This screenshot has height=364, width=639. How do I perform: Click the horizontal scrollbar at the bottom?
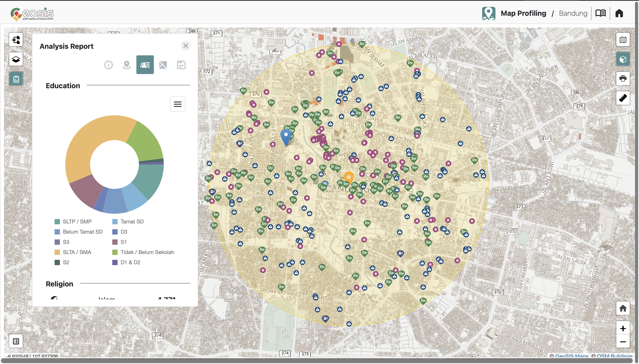[x=317, y=361]
